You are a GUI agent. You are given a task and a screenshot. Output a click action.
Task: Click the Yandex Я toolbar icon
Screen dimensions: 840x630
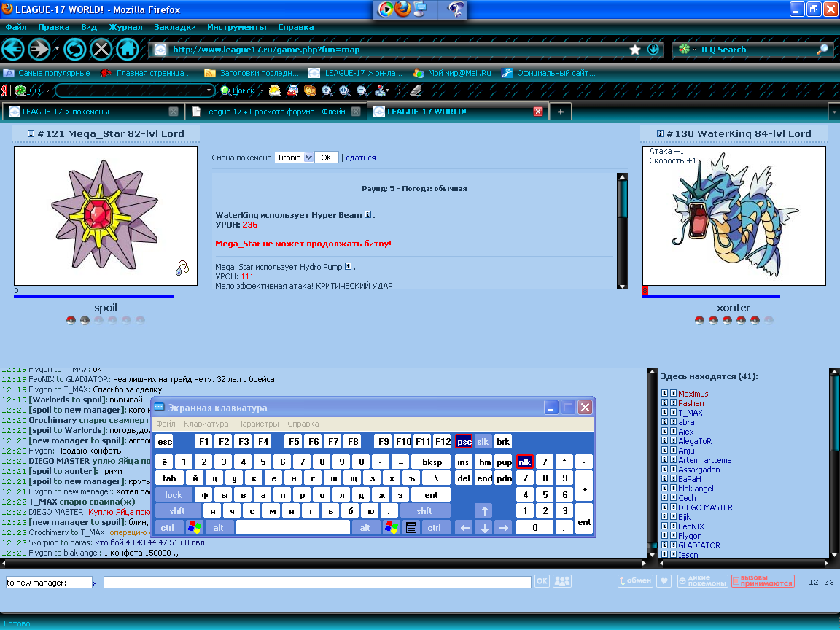[x=5, y=90]
